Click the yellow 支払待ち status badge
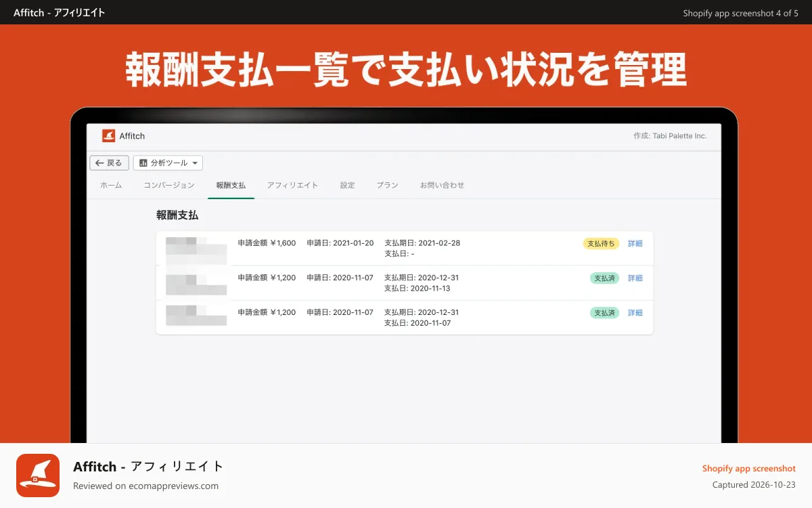Screen dimensions: 812x508 coord(601,243)
